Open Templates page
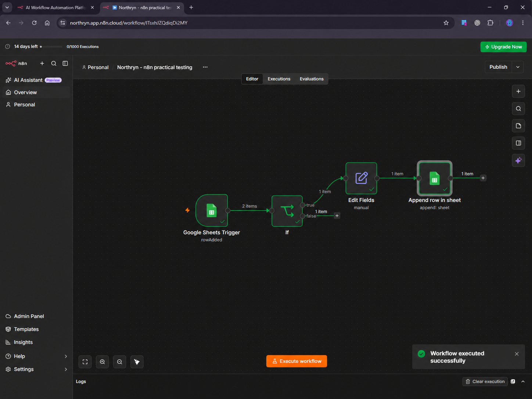The height and width of the screenshot is (399, 532). 36,329
